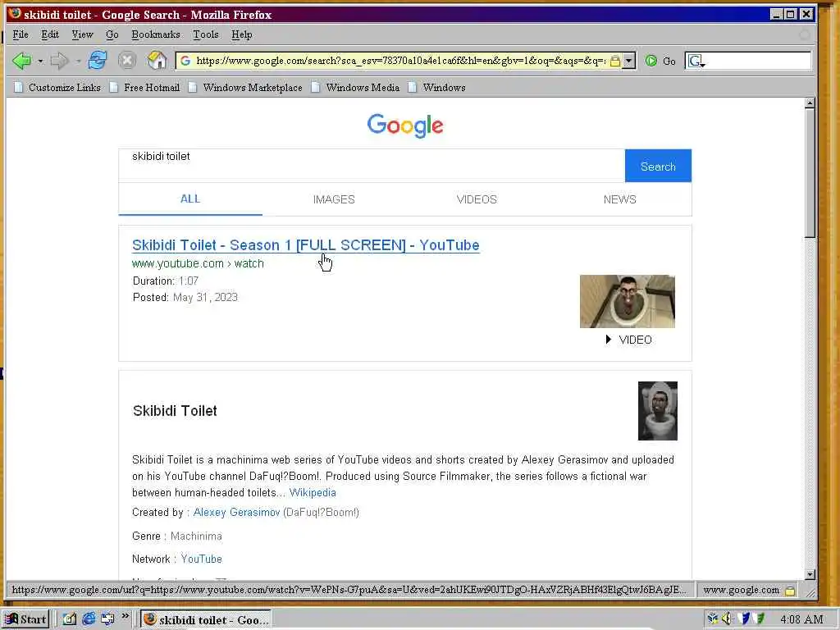This screenshot has width=840, height=630.
Task: Open the YouTube network link
Action: 202,559
